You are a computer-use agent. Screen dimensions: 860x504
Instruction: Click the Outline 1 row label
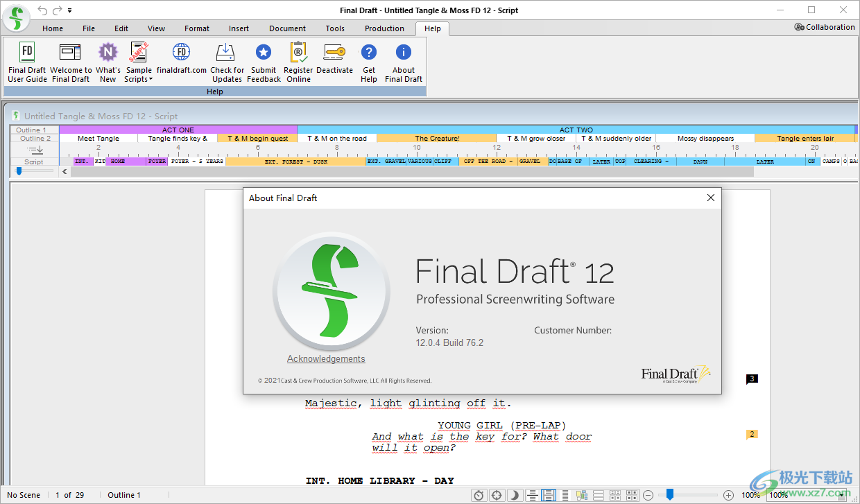pos(32,130)
